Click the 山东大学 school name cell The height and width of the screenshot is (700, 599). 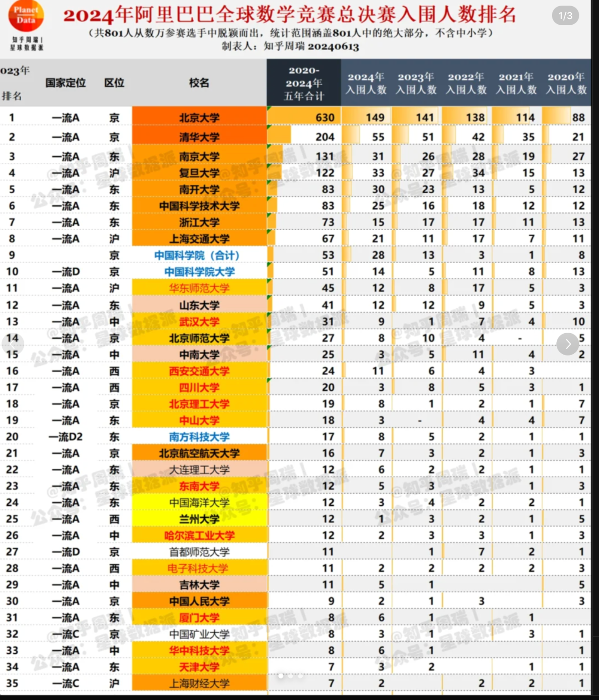pos(199,305)
